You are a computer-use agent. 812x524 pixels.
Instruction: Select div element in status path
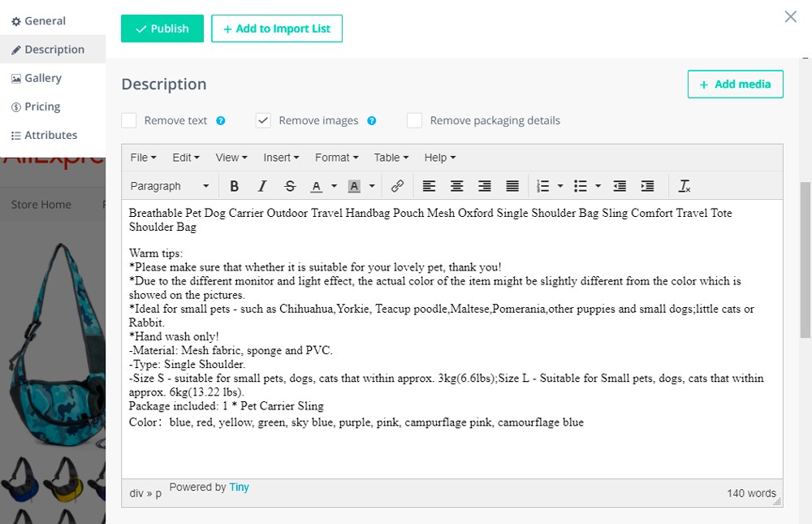136,493
